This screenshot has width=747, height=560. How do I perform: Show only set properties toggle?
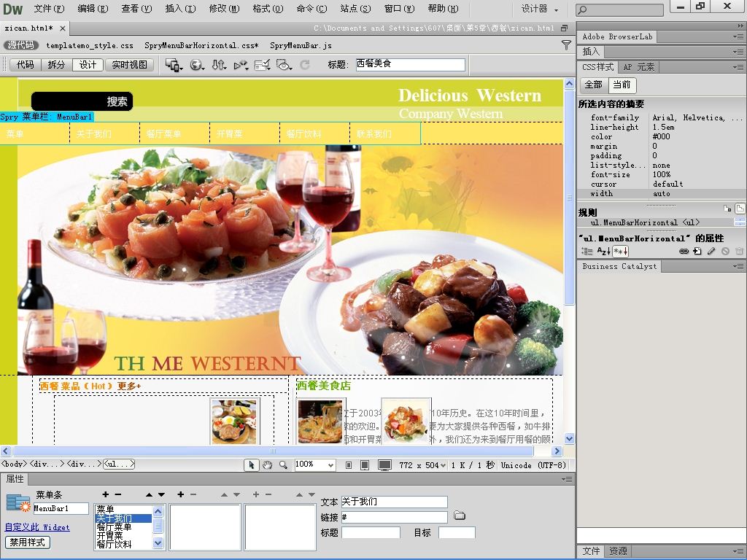[x=620, y=251]
